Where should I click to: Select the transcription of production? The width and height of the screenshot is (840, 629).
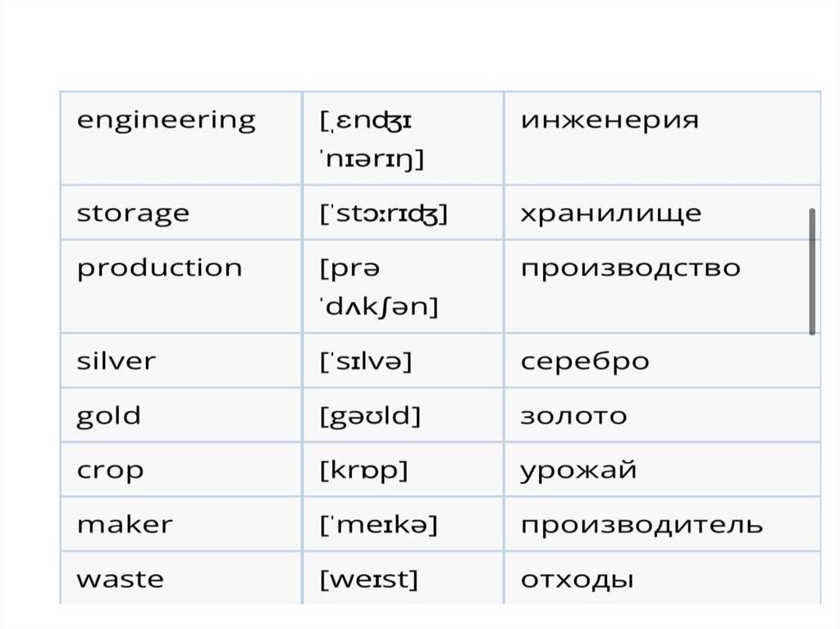[378, 287]
